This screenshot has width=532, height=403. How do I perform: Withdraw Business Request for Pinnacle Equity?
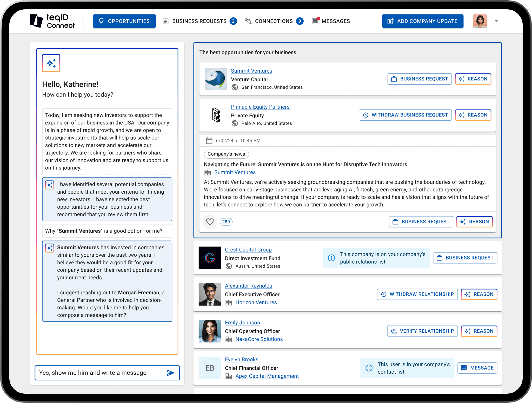(x=405, y=115)
